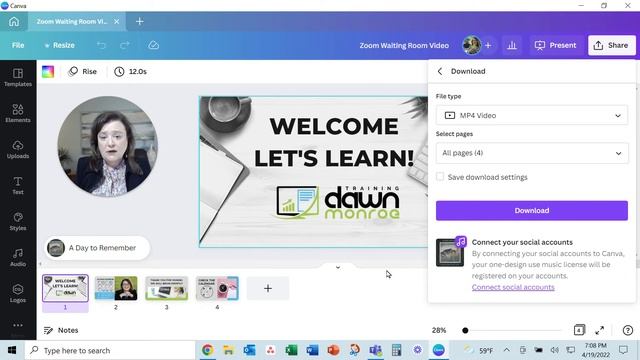Open File Explorer from the taskbar
640x360 pixels.
[x=229, y=350]
